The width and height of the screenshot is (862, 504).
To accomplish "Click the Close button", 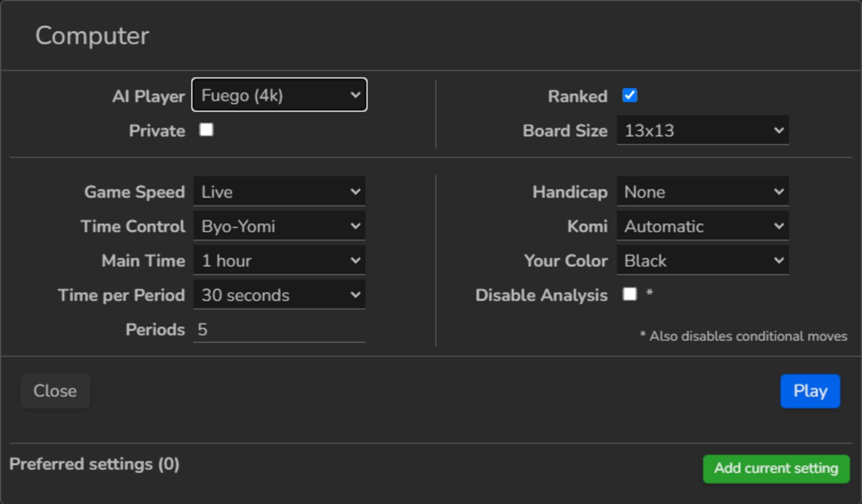I will [x=55, y=391].
